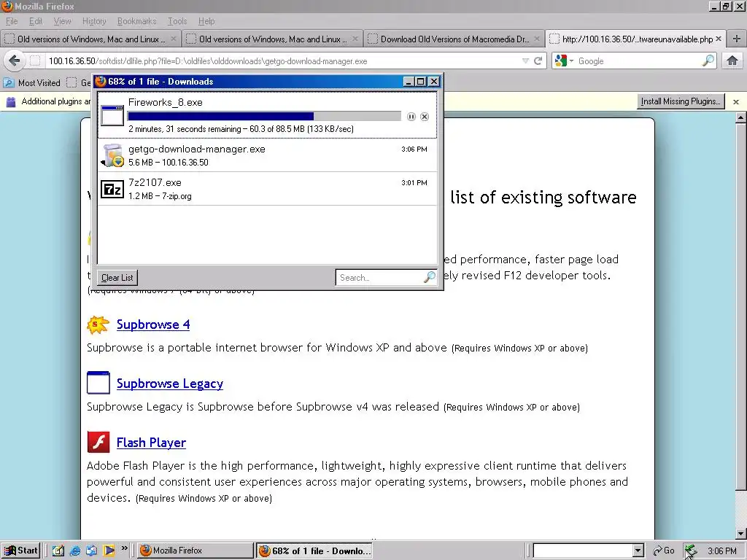Click the 68% of 1 file taskbar button
The image size is (747, 560).
click(314, 551)
